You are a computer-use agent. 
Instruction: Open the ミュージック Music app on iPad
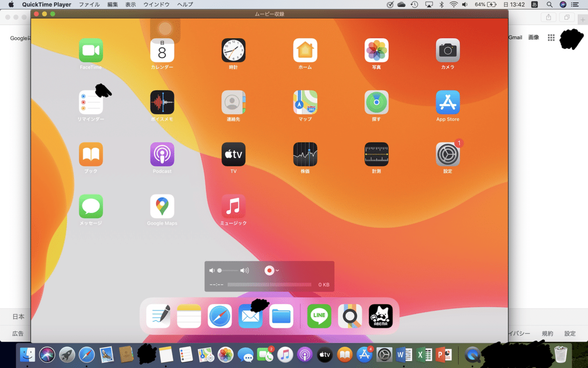point(233,206)
